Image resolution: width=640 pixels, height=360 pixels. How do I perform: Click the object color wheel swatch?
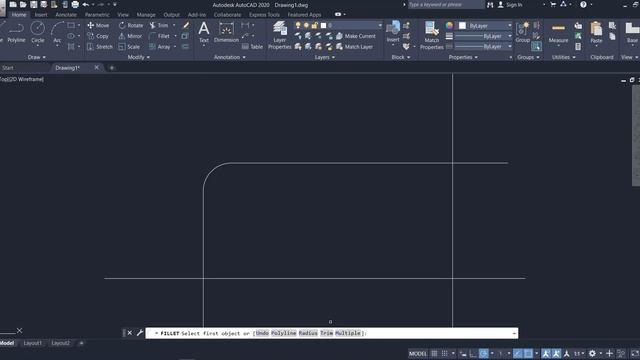pyautogui.click(x=449, y=26)
